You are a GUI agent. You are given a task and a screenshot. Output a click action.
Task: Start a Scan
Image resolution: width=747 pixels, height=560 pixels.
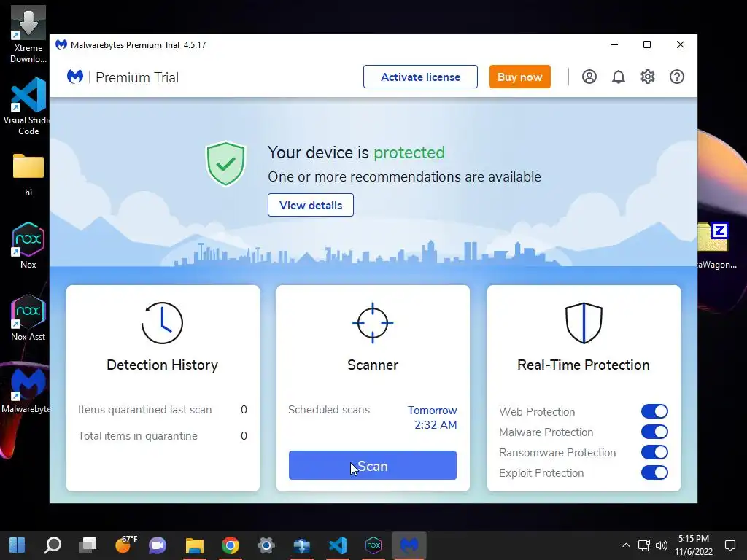coord(373,465)
